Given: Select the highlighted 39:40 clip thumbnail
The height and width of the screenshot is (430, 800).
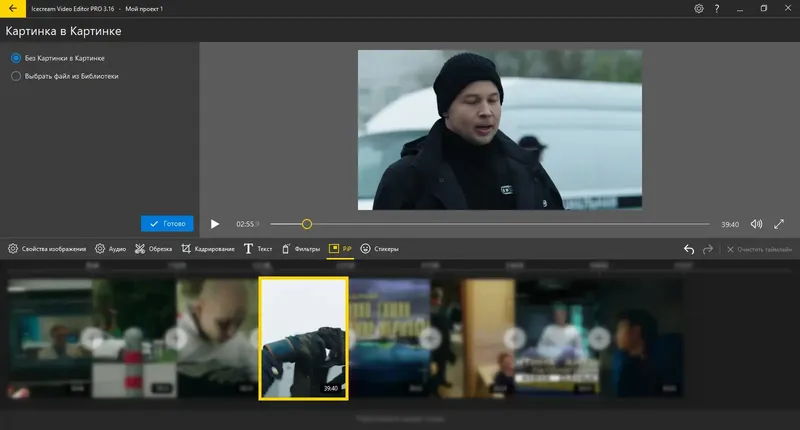Looking at the screenshot, I should 303,338.
